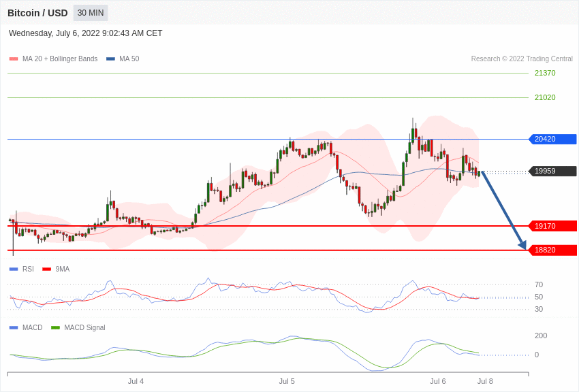Click the 9MA legend label

[x=63, y=269]
